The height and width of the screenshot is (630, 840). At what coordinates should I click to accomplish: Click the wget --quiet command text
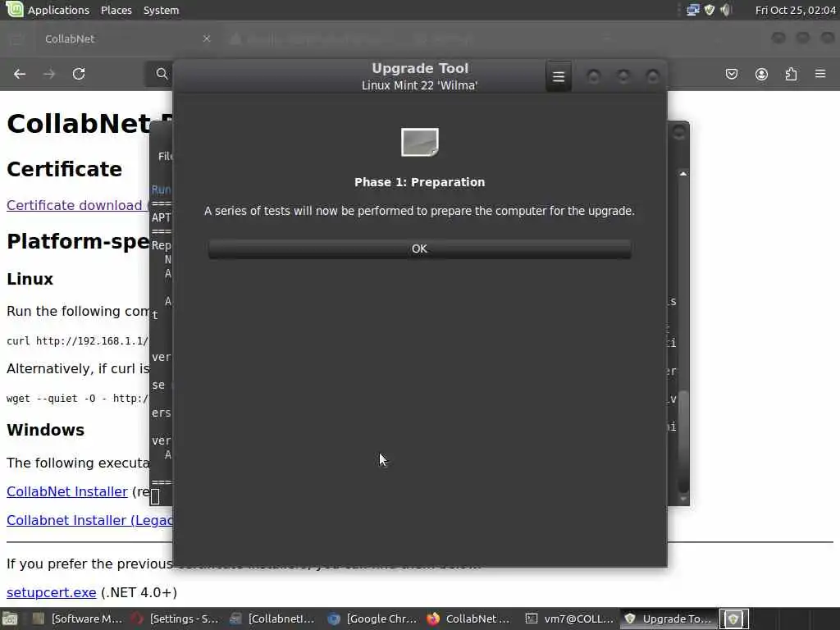[x=78, y=399]
